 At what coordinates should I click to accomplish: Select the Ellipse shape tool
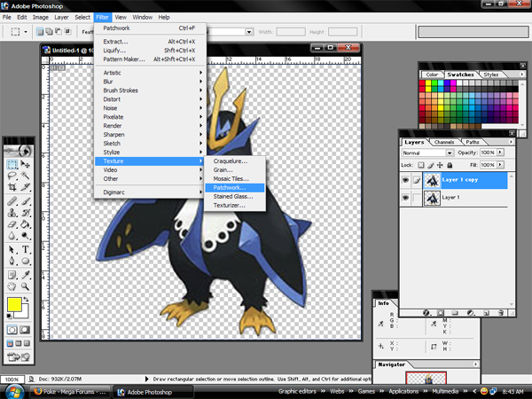click(x=25, y=261)
